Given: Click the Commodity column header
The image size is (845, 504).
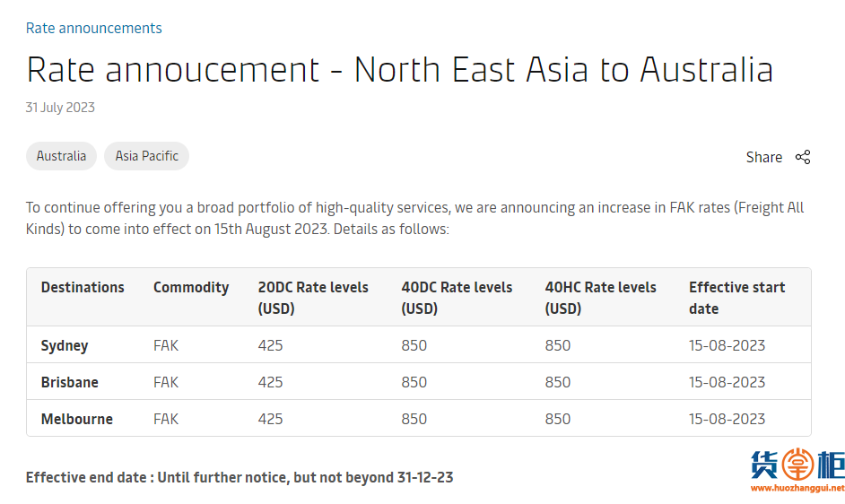Looking at the screenshot, I should tap(191, 287).
